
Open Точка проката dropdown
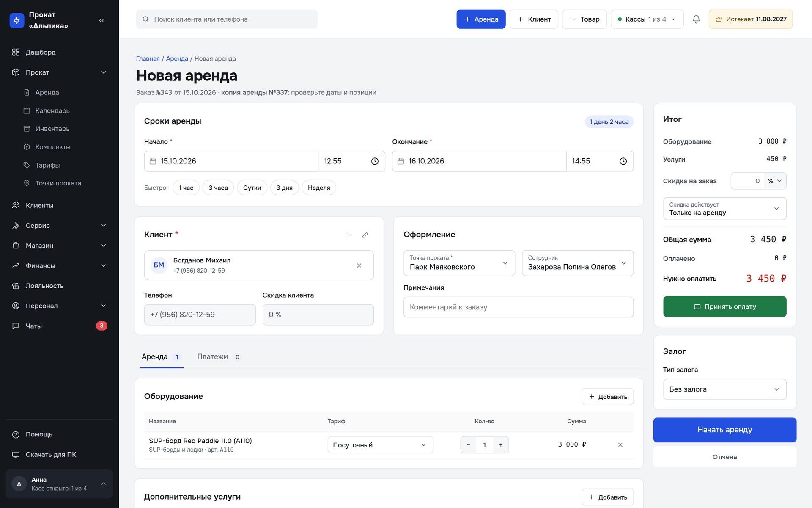point(459,263)
